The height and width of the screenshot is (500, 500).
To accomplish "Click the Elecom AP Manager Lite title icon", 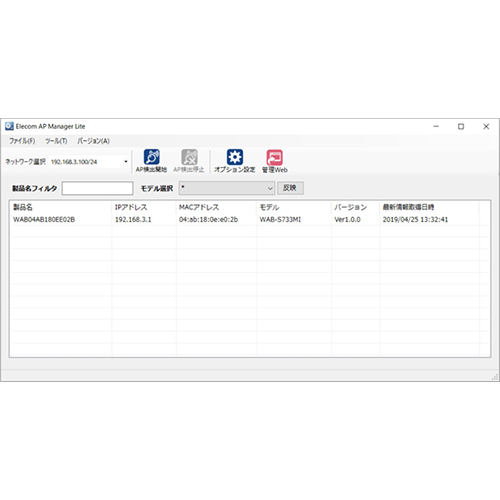I will click(x=9, y=126).
